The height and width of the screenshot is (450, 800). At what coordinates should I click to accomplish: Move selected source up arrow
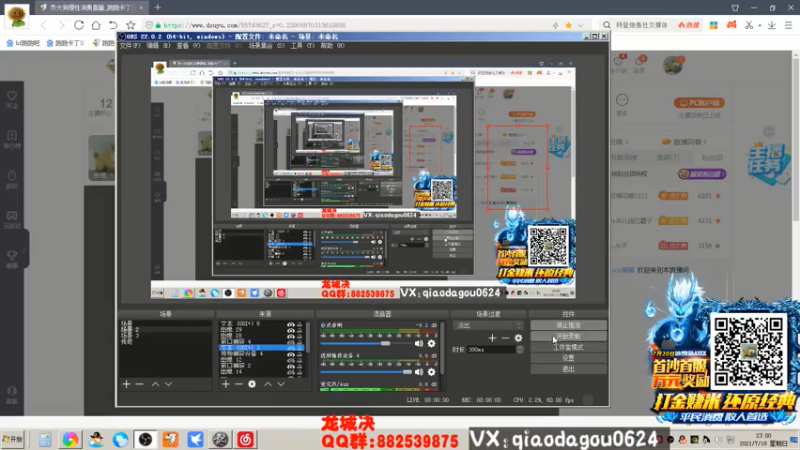268,384
